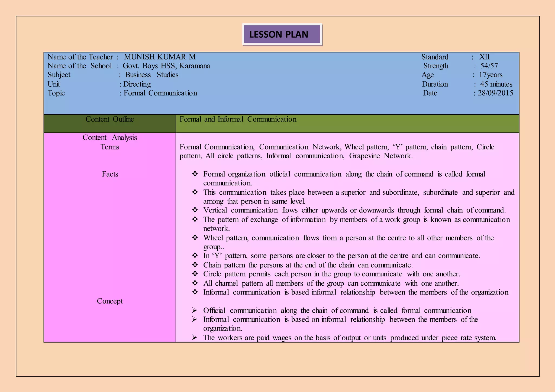The height and width of the screenshot is (392, 555).
Task: Select the school name Govt. Boys HSS, Karamana
Action: pyautogui.click(x=166, y=66)
